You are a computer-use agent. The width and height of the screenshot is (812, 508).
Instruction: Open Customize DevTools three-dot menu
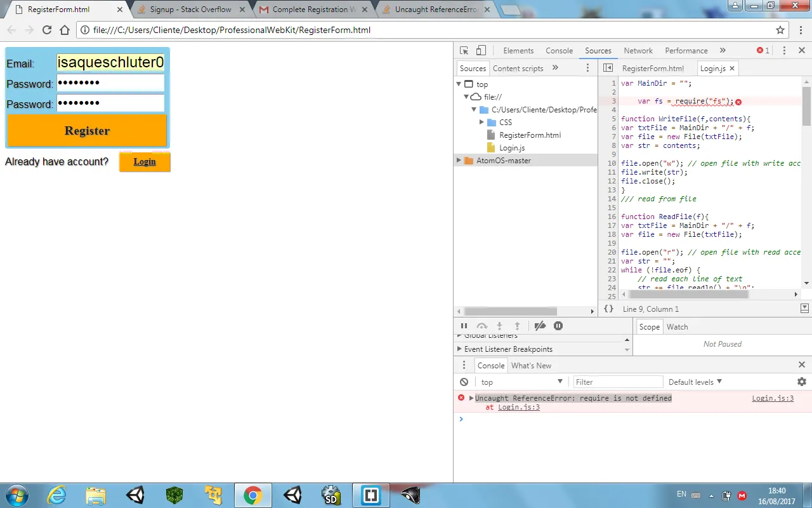[x=784, y=51]
